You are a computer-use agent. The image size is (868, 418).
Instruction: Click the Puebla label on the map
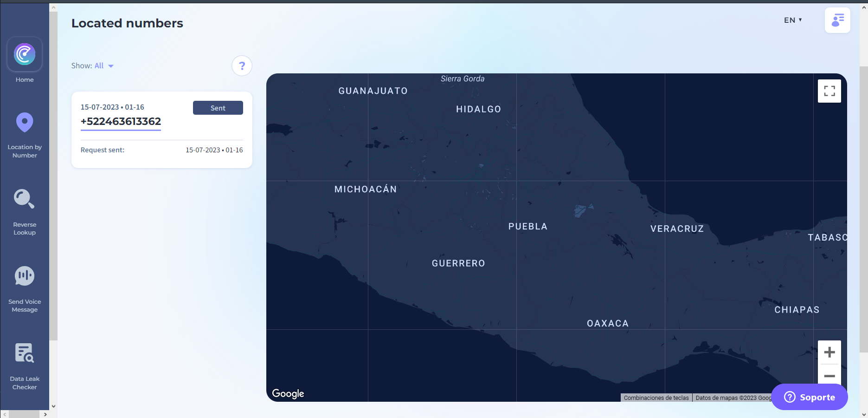527,227
